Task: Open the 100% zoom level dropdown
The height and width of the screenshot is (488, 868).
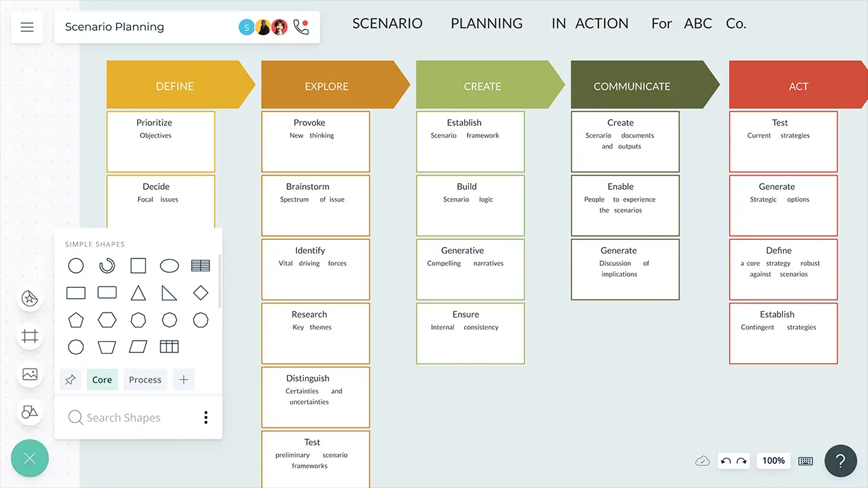Action: [773, 461]
